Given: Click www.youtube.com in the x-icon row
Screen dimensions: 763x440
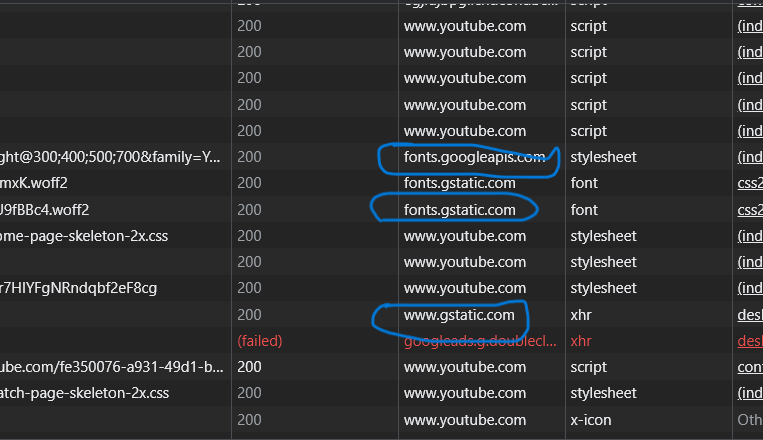Looking at the screenshot, I should click(465, 420).
